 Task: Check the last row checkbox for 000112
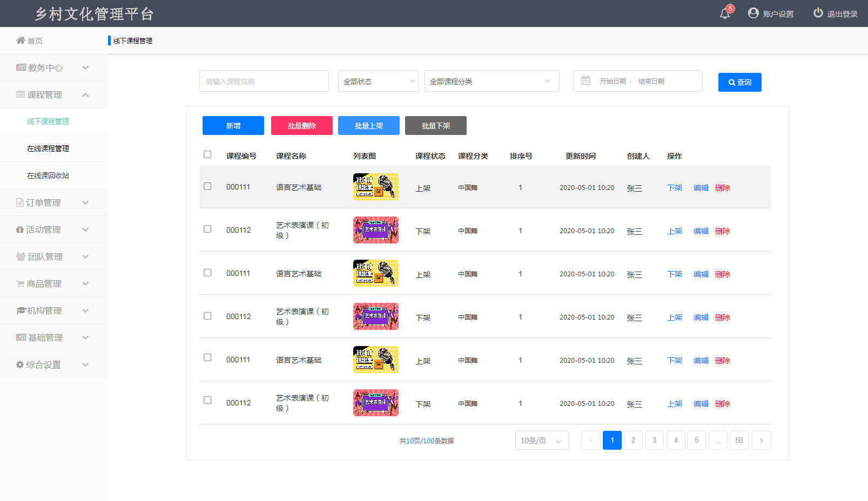click(207, 400)
